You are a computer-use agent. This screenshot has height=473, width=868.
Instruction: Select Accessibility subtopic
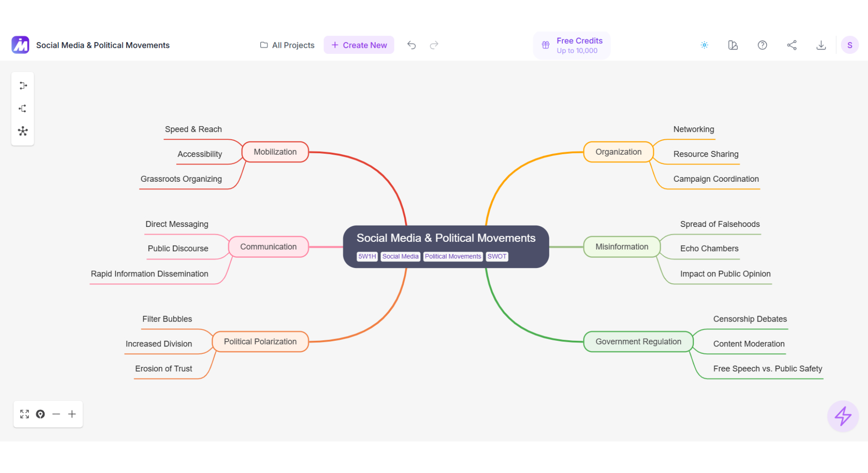(x=200, y=154)
